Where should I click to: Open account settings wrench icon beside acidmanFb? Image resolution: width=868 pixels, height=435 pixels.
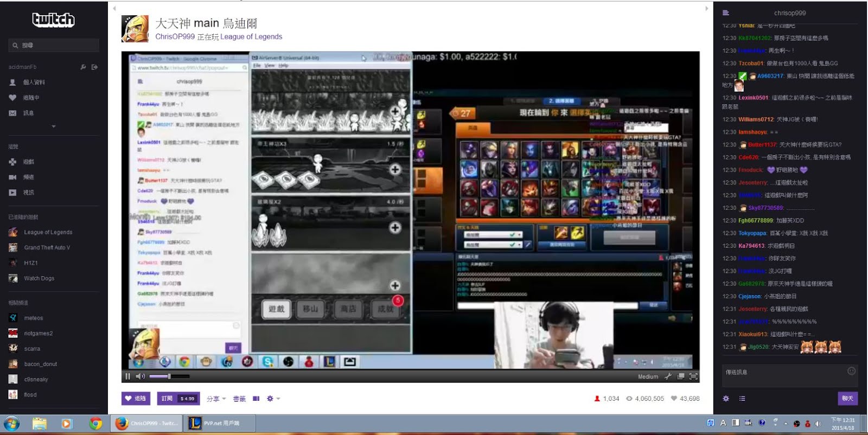coord(83,67)
